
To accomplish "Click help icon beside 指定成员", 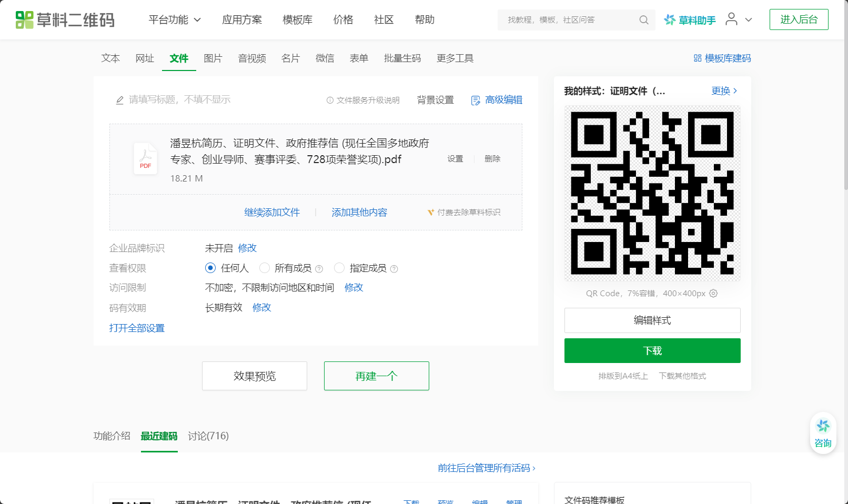I will [x=394, y=269].
